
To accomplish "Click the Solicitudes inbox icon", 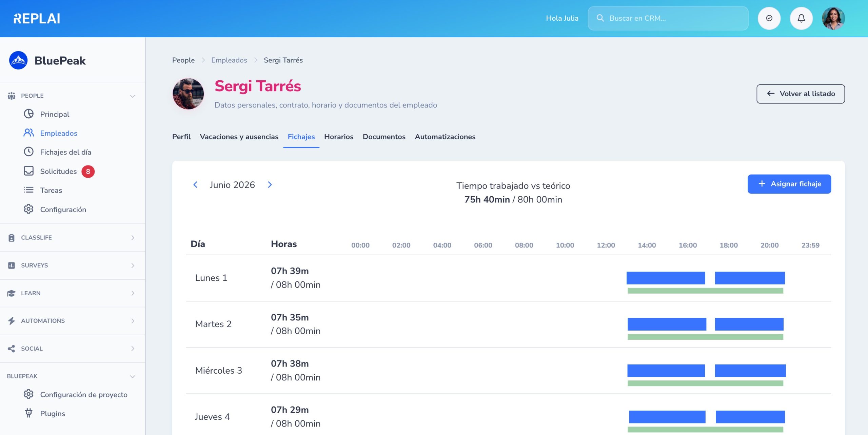I will click(28, 171).
